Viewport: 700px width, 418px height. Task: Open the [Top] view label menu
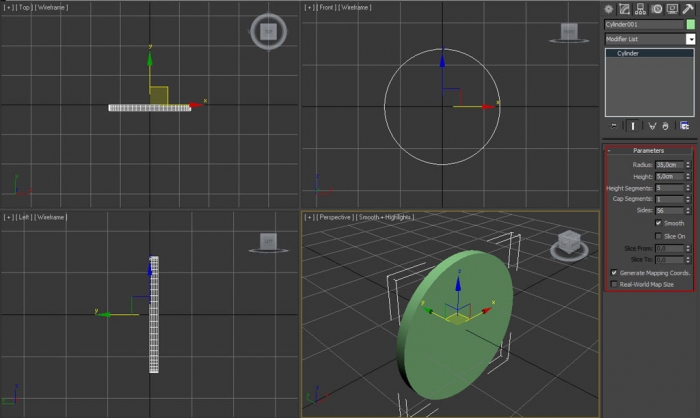pyautogui.click(x=24, y=8)
